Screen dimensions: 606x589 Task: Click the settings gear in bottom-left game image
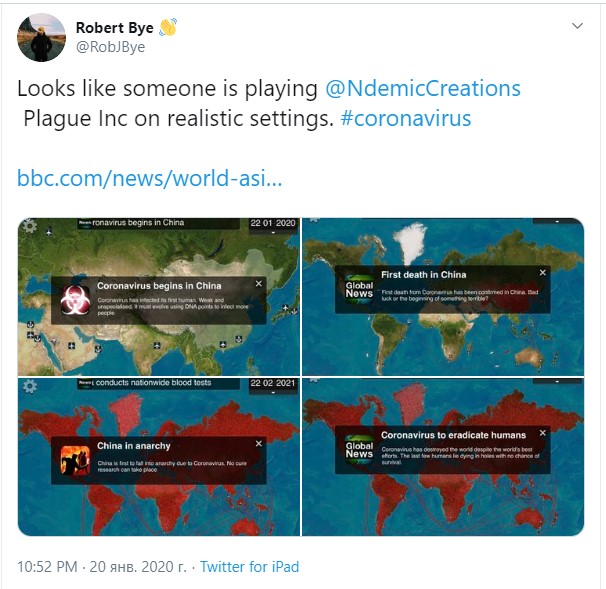[30, 386]
